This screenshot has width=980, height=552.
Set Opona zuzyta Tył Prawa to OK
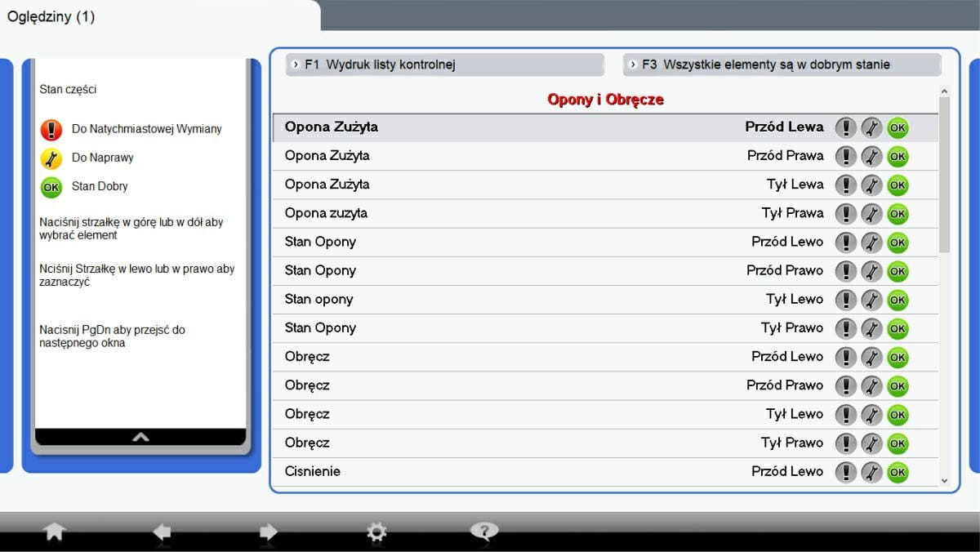click(x=898, y=213)
